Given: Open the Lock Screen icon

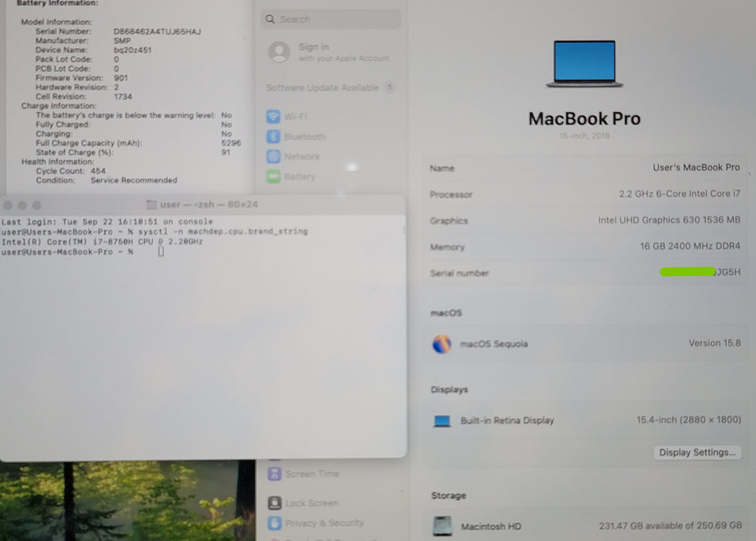Looking at the screenshot, I should click(x=274, y=503).
